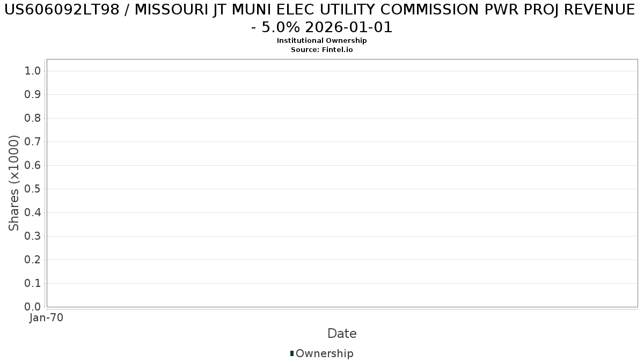Click the 0.1 y-axis tick label

[33, 284]
